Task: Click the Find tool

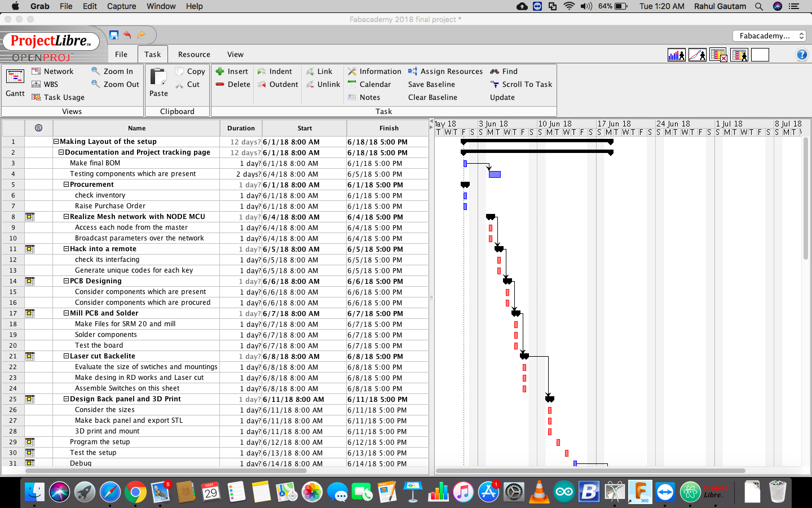Action: (504, 72)
